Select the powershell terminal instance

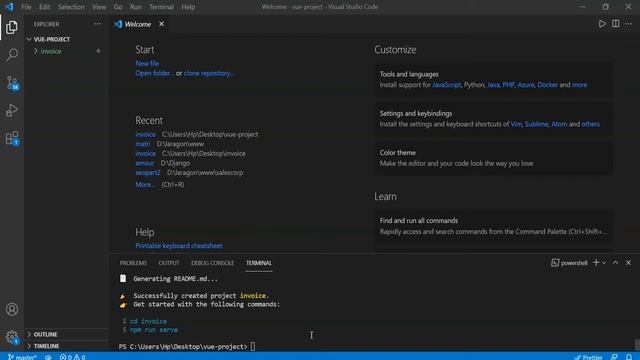pyautogui.click(x=569, y=263)
